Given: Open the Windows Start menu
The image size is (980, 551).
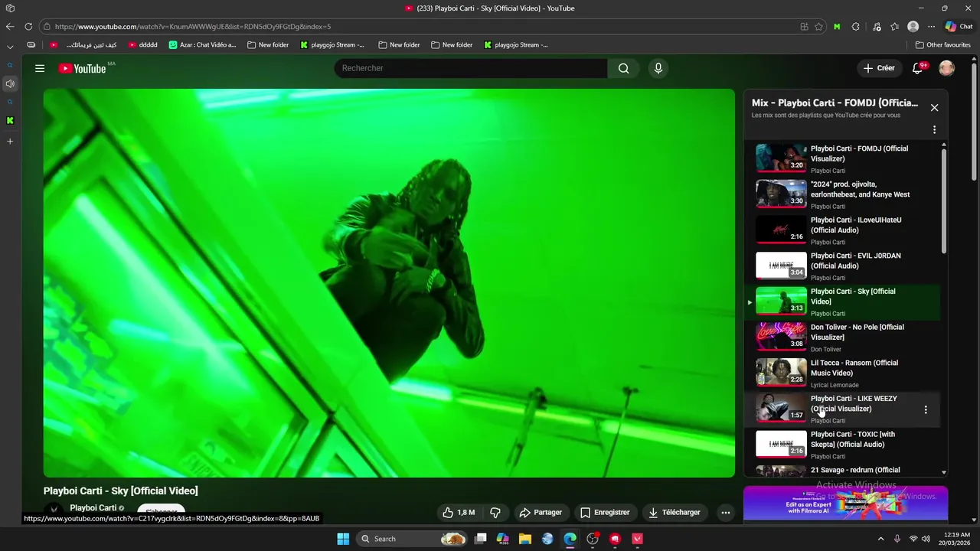Looking at the screenshot, I should coord(343,539).
